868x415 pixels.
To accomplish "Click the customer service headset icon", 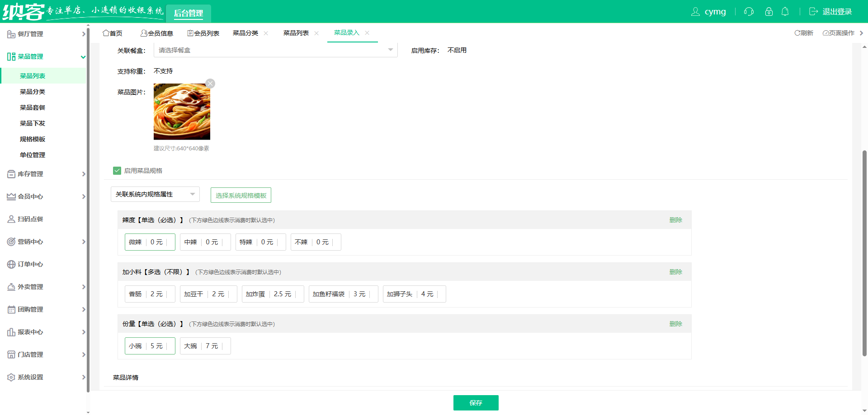I will [749, 12].
